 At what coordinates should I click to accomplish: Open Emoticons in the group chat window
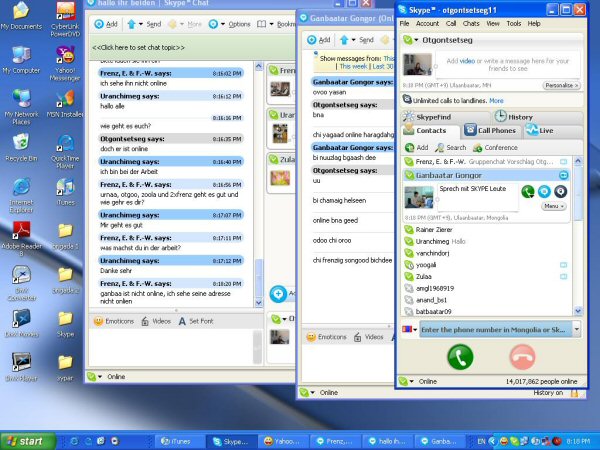tap(114, 321)
